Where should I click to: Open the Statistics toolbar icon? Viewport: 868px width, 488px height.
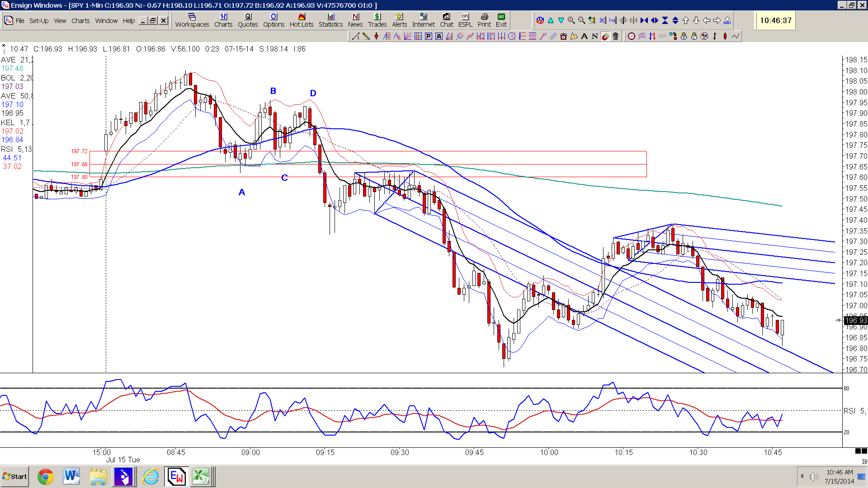pyautogui.click(x=330, y=20)
